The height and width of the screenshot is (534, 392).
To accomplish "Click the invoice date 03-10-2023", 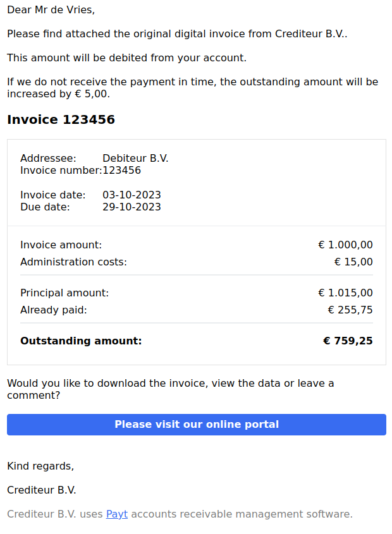I will click(x=132, y=195).
